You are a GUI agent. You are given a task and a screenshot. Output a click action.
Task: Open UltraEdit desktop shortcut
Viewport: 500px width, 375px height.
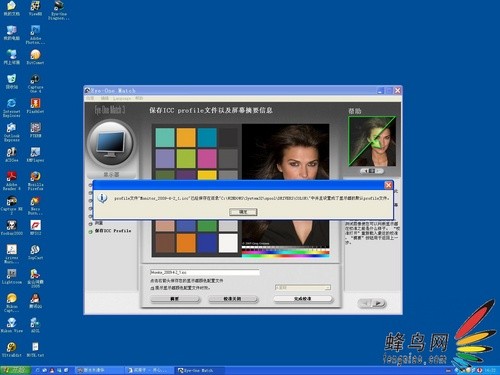[x=12, y=350]
